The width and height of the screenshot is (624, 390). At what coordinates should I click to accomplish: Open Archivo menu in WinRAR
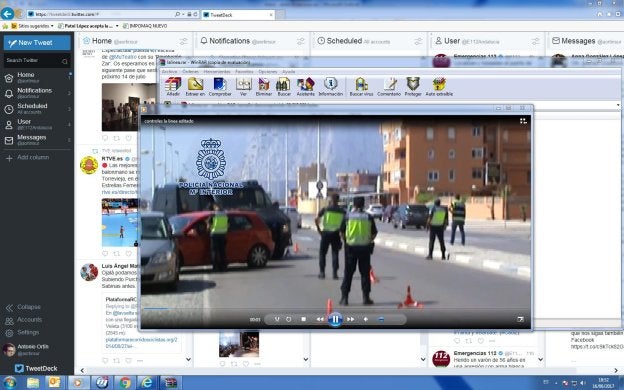click(x=169, y=72)
